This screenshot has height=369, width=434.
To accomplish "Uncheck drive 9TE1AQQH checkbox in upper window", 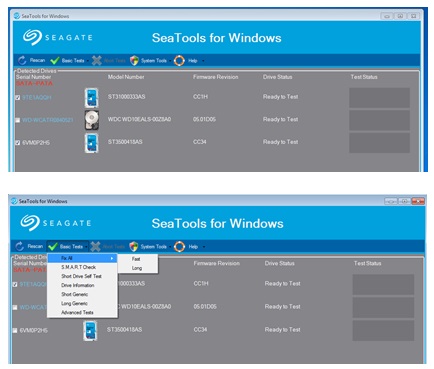I will (18, 97).
